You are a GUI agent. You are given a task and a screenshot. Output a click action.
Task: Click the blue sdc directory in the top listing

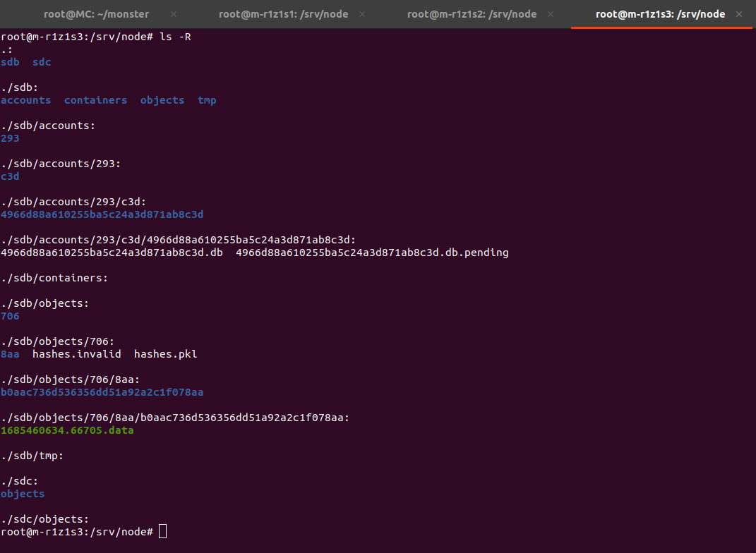click(42, 62)
